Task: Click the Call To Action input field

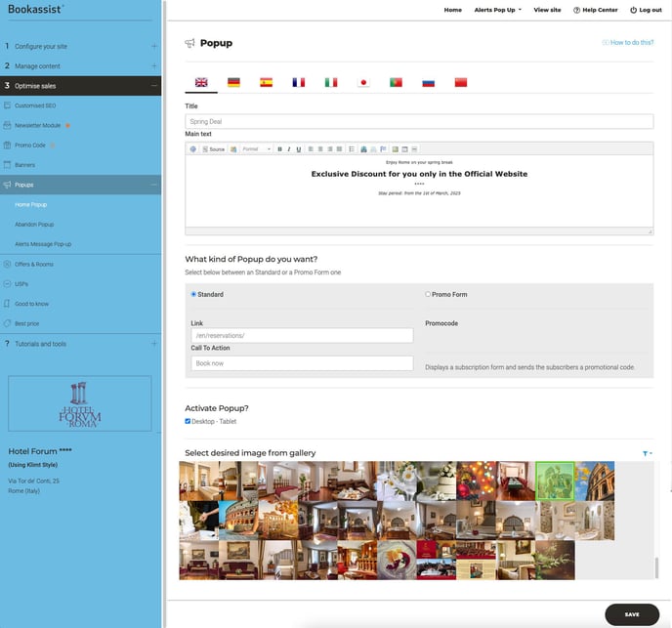Action: (x=302, y=363)
